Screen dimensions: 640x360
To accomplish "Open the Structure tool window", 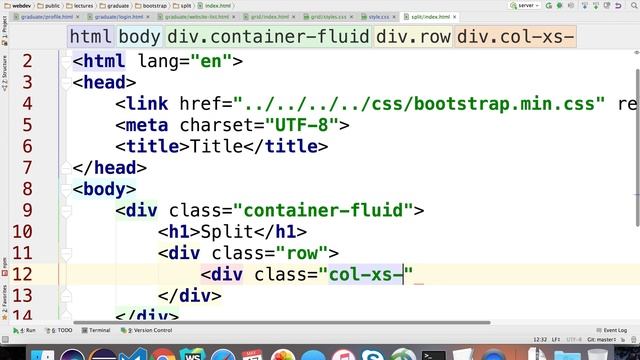I will pyautogui.click(x=4, y=73).
